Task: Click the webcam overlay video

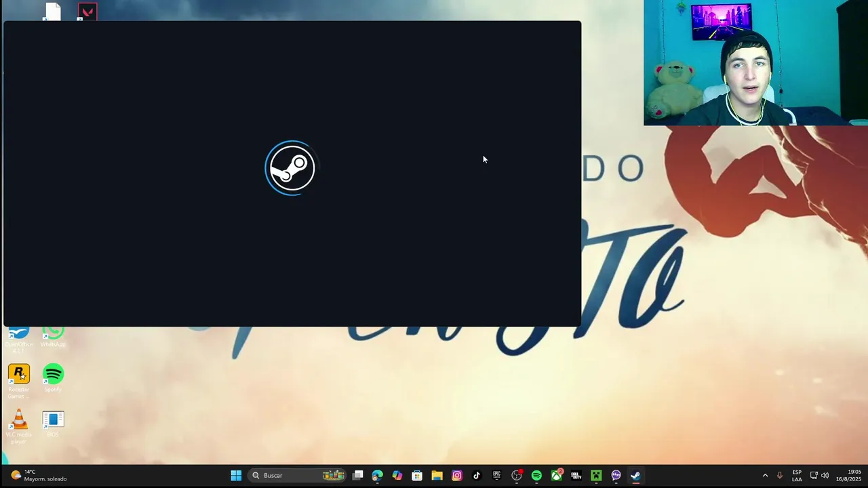Action: pyautogui.click(x=755, y=63)
